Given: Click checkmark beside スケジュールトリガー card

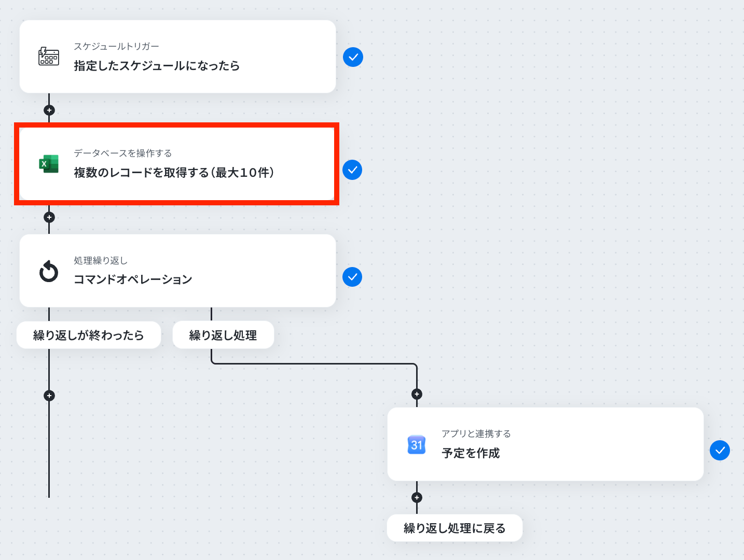Looking at the screenshot, I should coord(353,57).
